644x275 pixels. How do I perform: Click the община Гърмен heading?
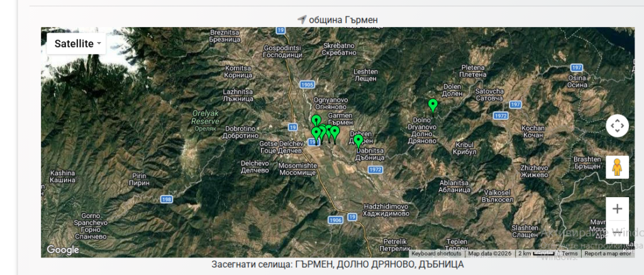click(x=343, y=19)
